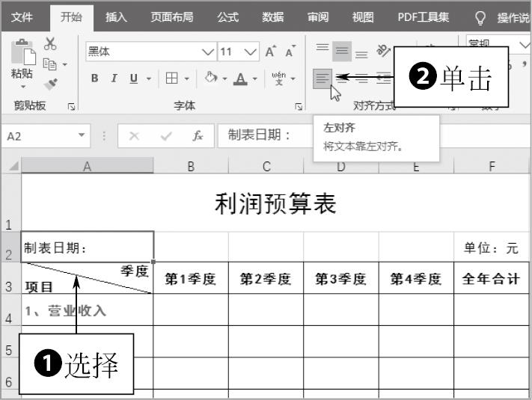Open the font size 11 dropdown
Screen dimensions: 532x400
(250, 52)
